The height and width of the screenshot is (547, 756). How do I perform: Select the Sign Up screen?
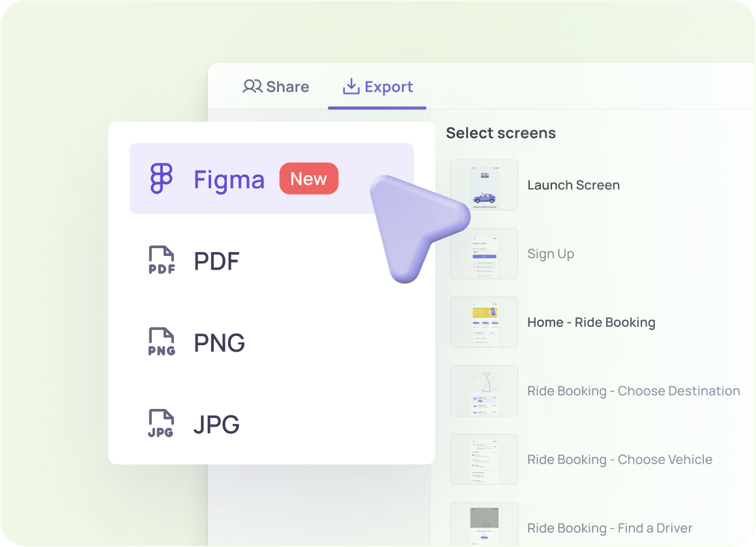551,254
